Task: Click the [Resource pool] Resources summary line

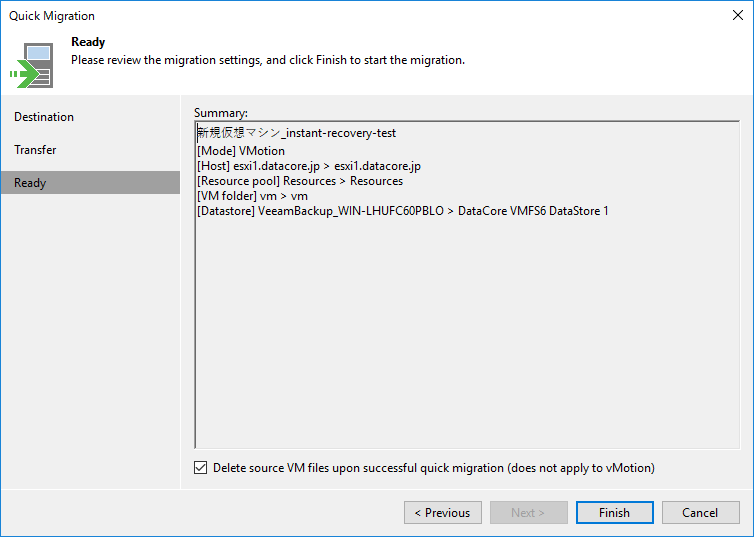Action: point(300,181)
